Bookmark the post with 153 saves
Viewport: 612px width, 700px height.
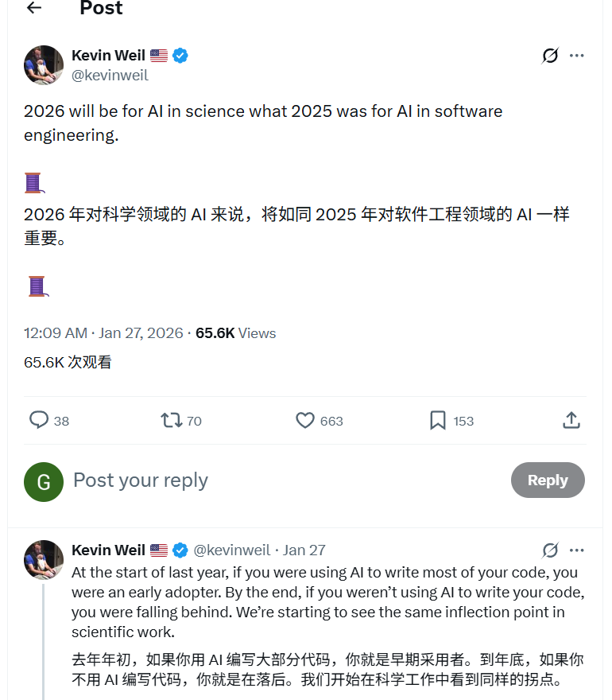tap(438, 420)
